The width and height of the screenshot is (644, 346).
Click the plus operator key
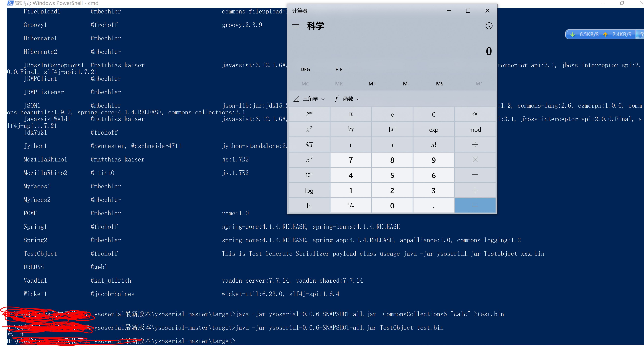(x=475, y=190)
